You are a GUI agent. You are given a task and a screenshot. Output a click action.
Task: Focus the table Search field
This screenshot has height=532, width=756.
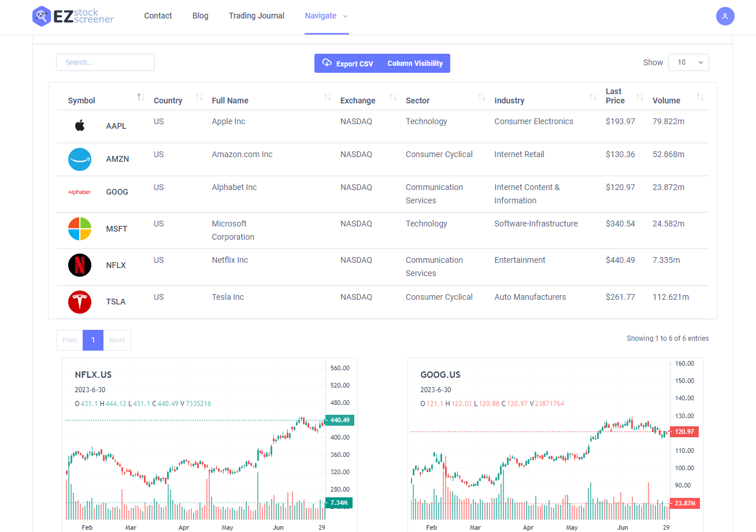pyautogui.click(x=105, y=62)
